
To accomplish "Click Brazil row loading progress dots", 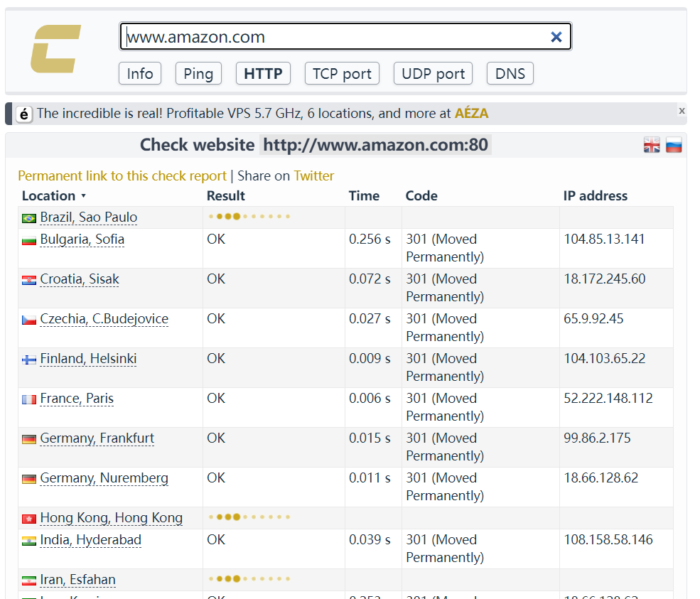I will pos(249,217).
